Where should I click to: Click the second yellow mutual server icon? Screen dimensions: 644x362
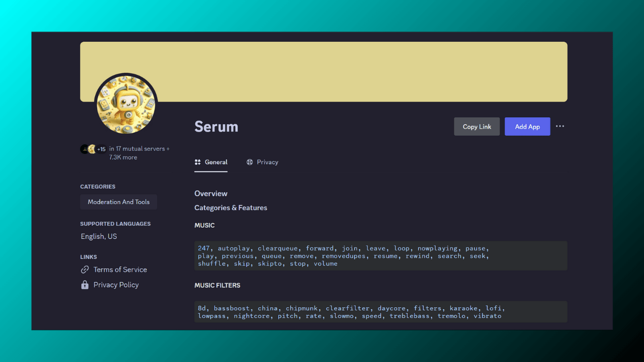click(92, 149)
